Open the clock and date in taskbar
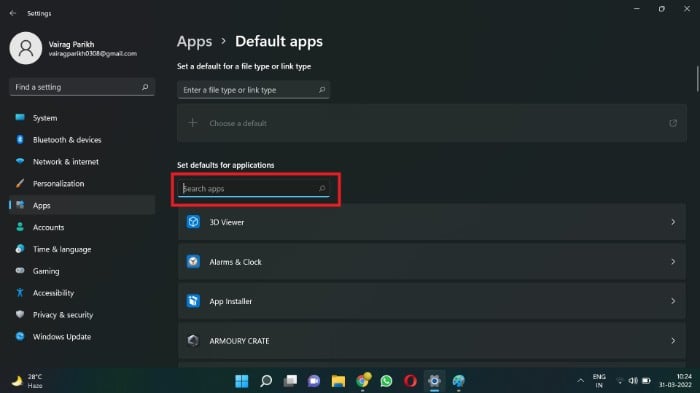 (675, 381)
